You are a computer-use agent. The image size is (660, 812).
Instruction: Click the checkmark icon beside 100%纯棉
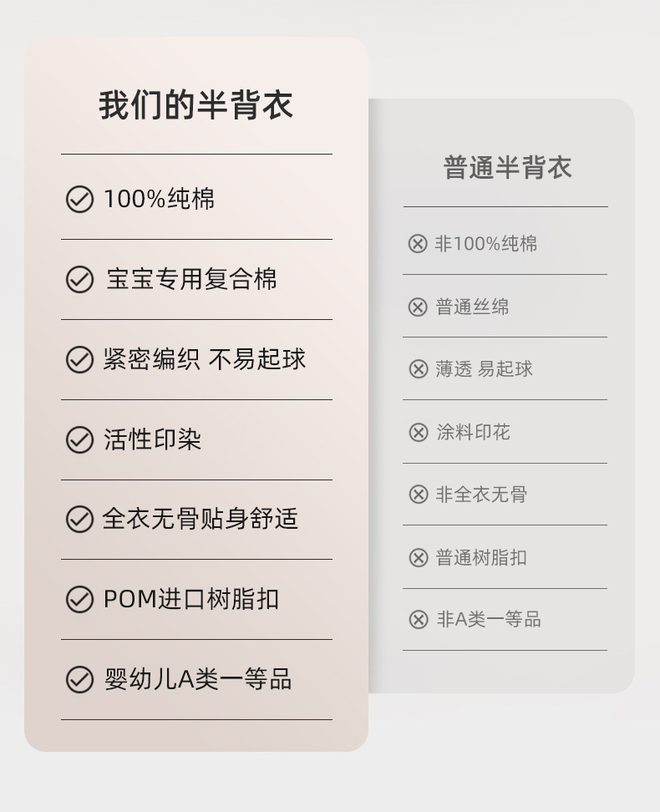pos(79,200)
